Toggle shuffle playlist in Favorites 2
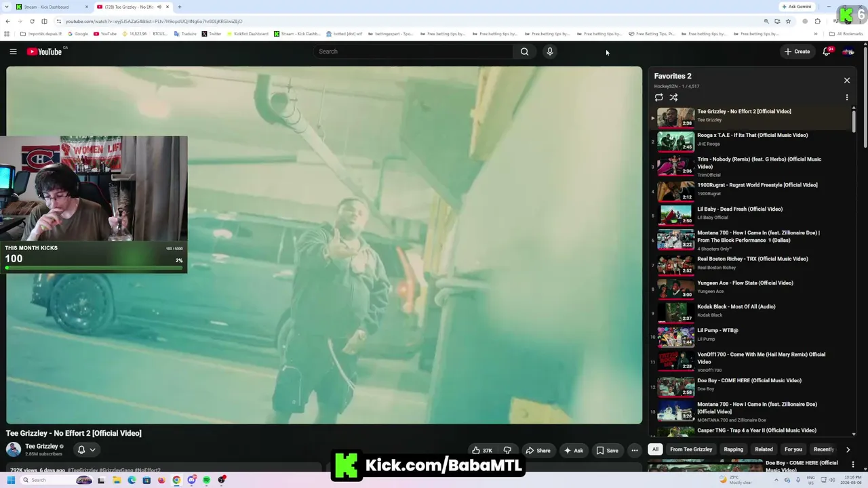This screenshot has width=868, height=488. pyautogui.click(x=673, y=98)
